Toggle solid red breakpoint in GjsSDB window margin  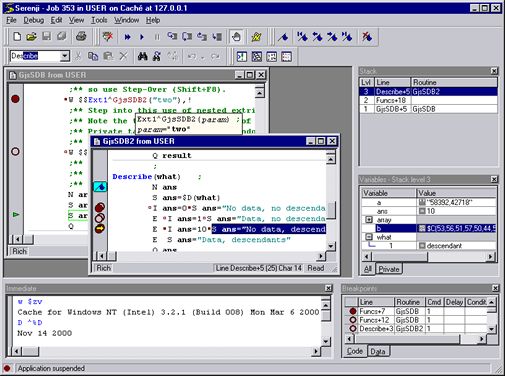[x=15, y=99]
